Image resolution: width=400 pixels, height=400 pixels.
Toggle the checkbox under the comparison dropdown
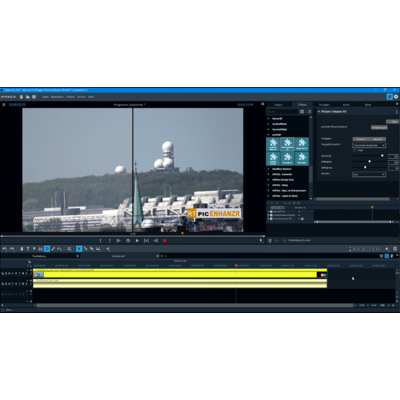(x=355, y=151)
